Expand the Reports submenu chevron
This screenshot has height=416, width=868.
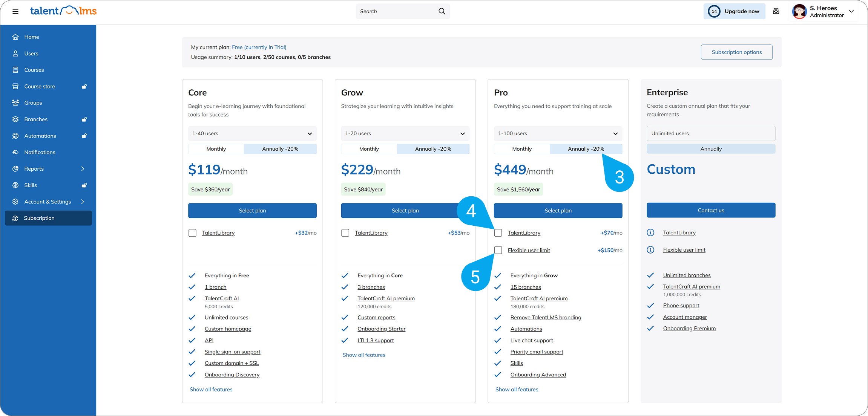(x=83, y=169)
